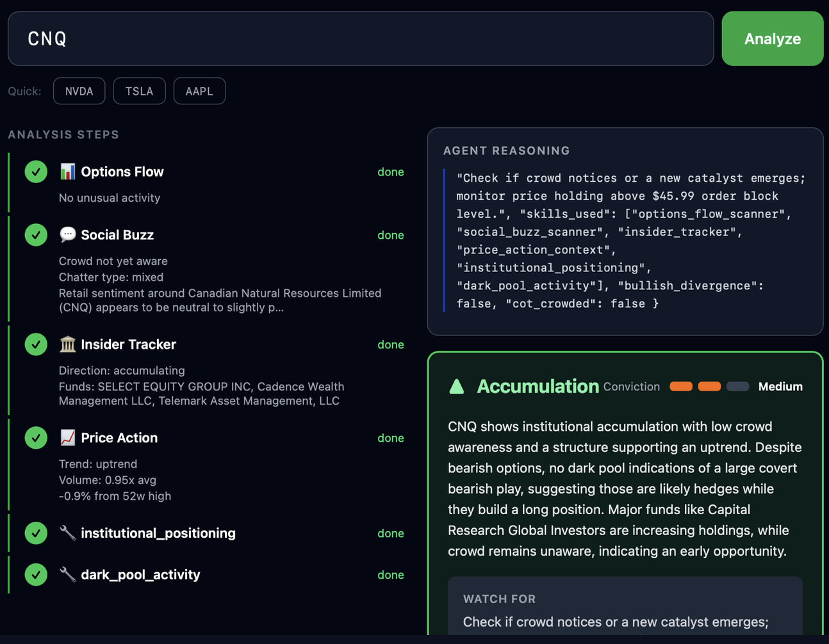Click the Social Buzz speech bubble icon
This screenshot has height=644, width=829.
(x=67, y=235)
